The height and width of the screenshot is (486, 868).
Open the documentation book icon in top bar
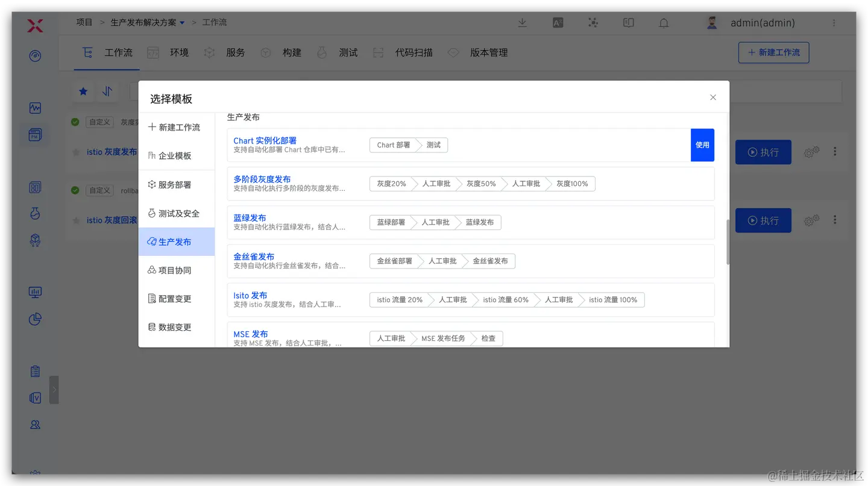pyautogui.click(x=629, y=23)
